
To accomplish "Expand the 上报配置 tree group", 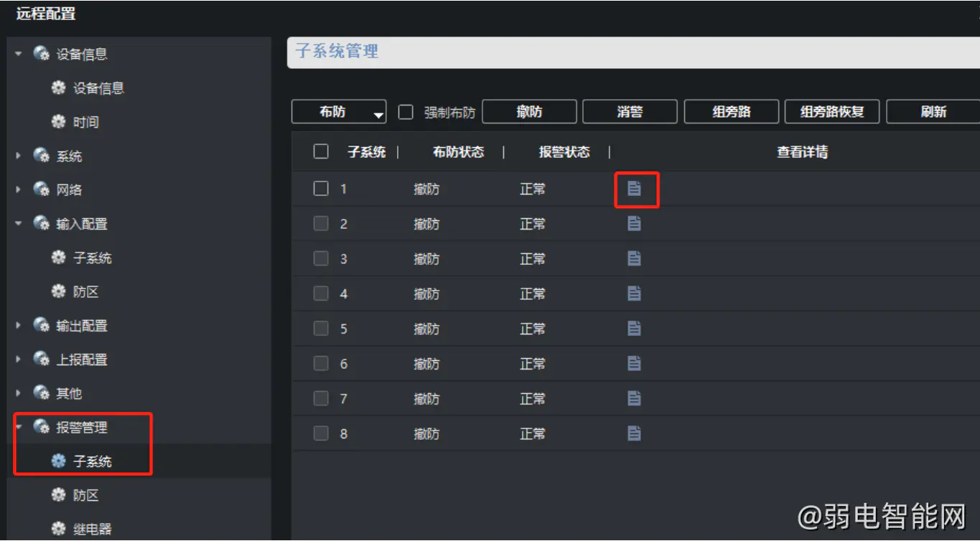I will click(x=19, y=359).
